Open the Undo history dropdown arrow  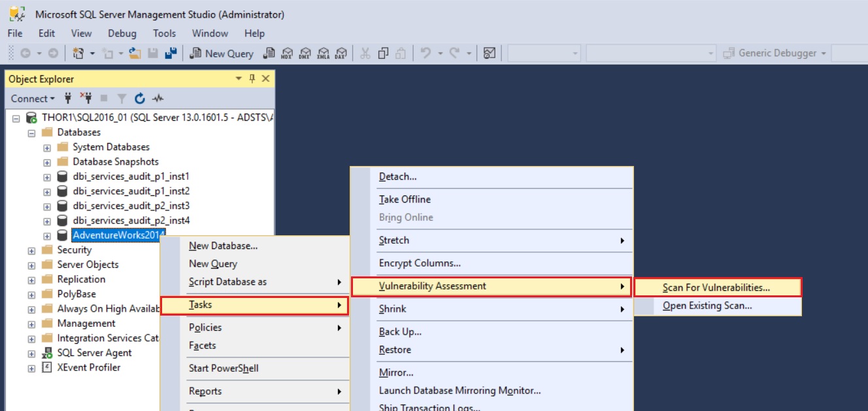[441, 54]
